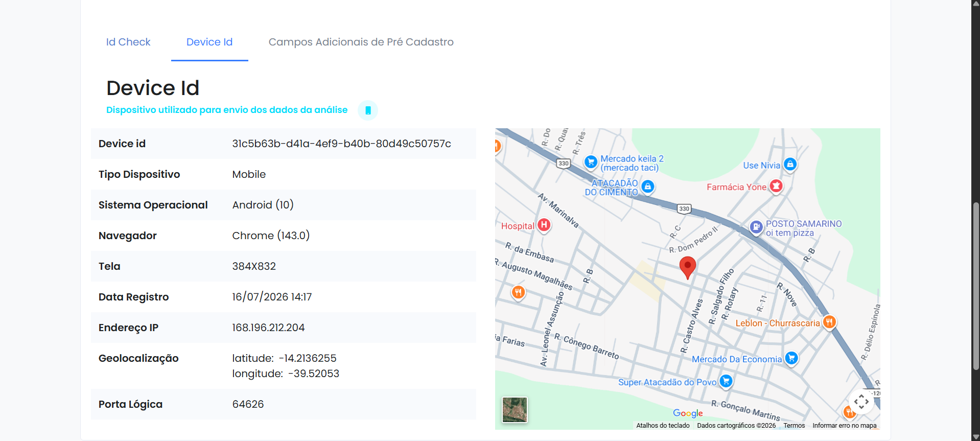Click the screen size value 384X832
Screen dimensions: 980x441
coord(254,266)
